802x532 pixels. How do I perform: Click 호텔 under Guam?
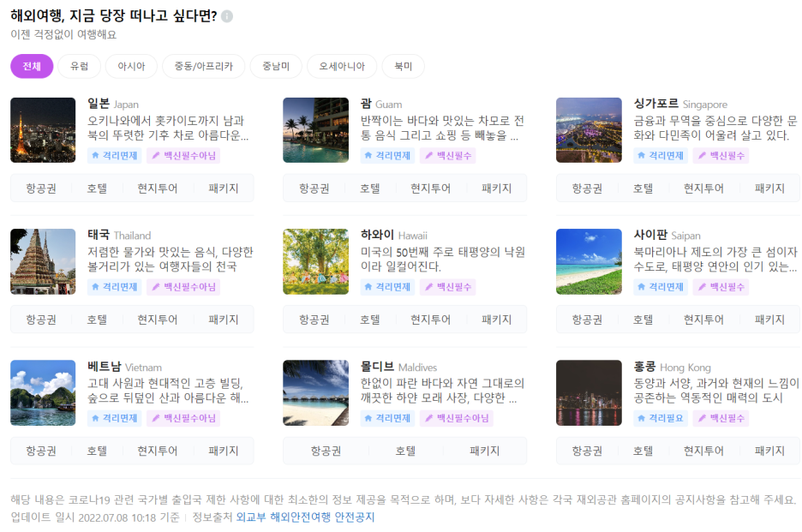click(x=370, y=188)
